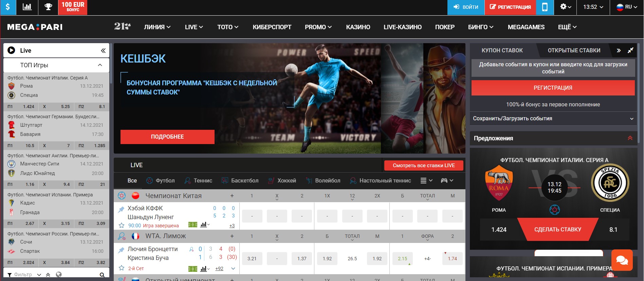Collapse the Live sidebar with double arrows
This screenshot has width=644, height=281.
coord(103,51)
